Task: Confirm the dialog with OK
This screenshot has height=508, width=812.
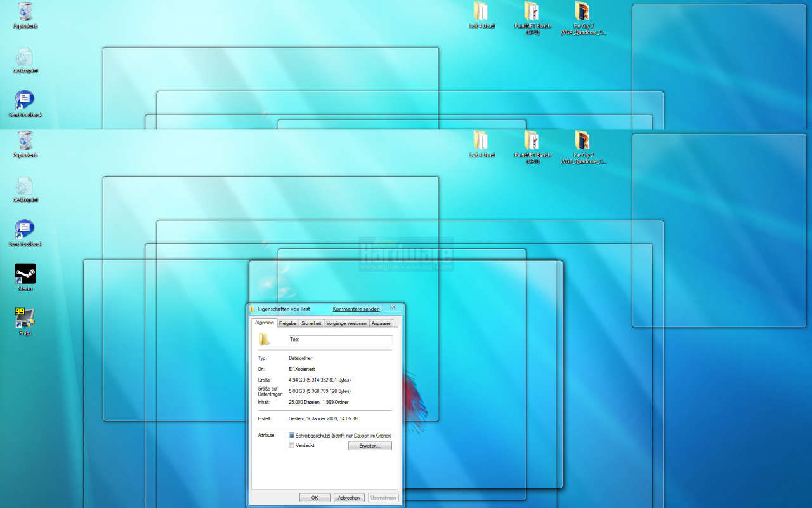Action: click(x=315, y=498)
